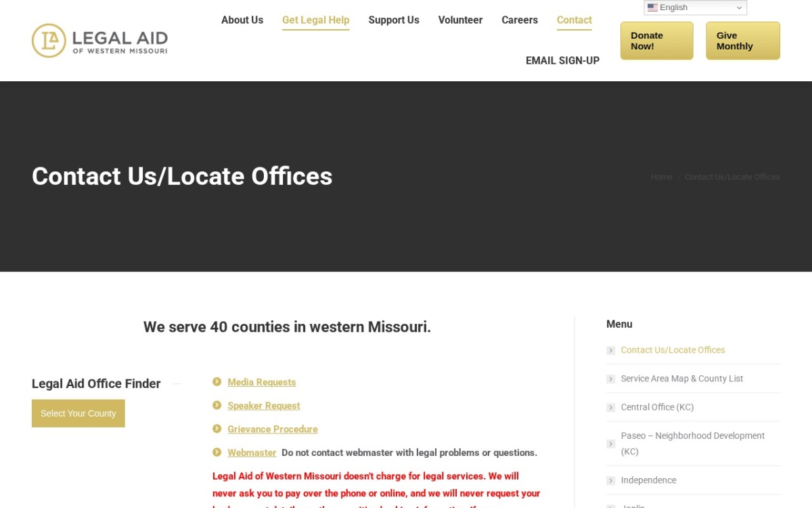Open the Speaker Request link

(264, 406)
